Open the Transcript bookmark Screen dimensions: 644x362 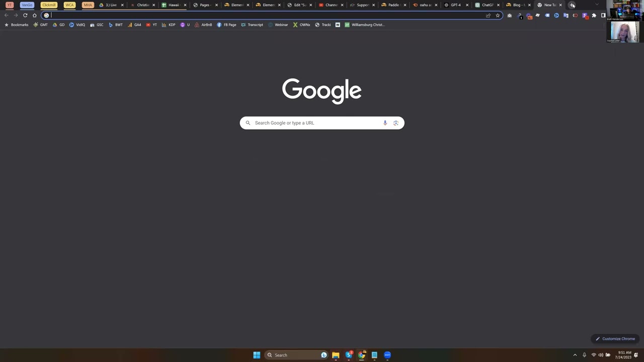(252, 25)
